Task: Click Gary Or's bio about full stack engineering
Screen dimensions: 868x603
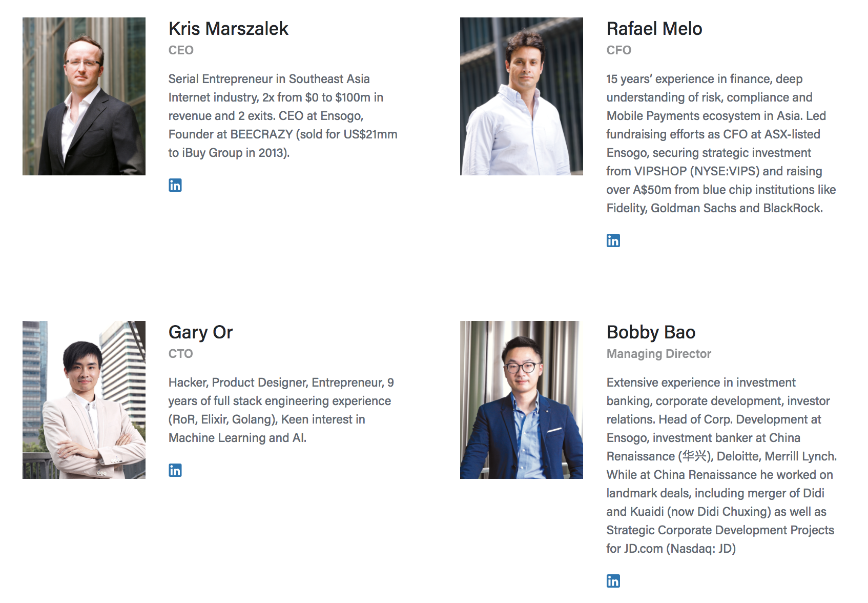Action: tap(281, 410)
